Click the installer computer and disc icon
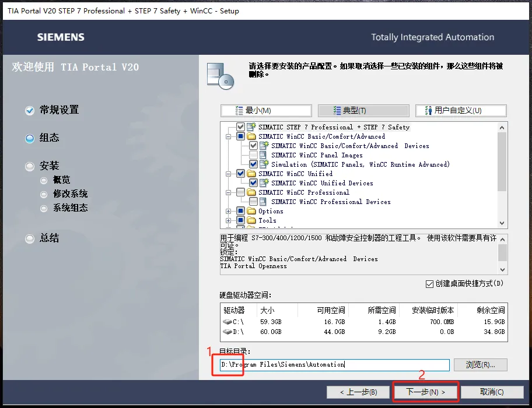 point(220,76)
